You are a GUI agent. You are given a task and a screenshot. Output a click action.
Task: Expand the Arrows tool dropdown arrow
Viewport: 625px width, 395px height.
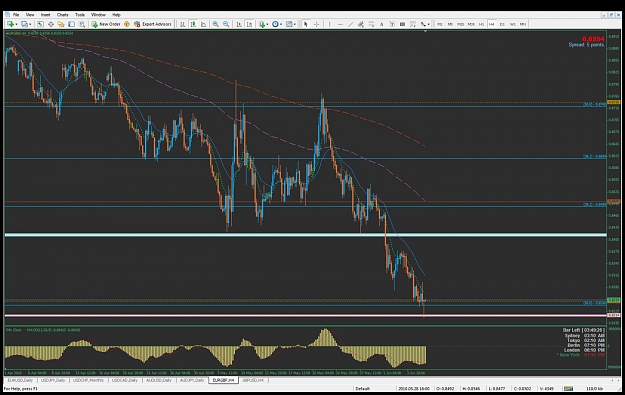point(428,24)
